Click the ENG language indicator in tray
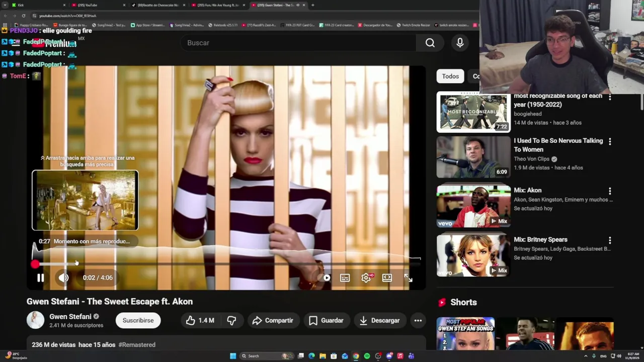This screenshot has height=362, width=644. click(603, 356)
